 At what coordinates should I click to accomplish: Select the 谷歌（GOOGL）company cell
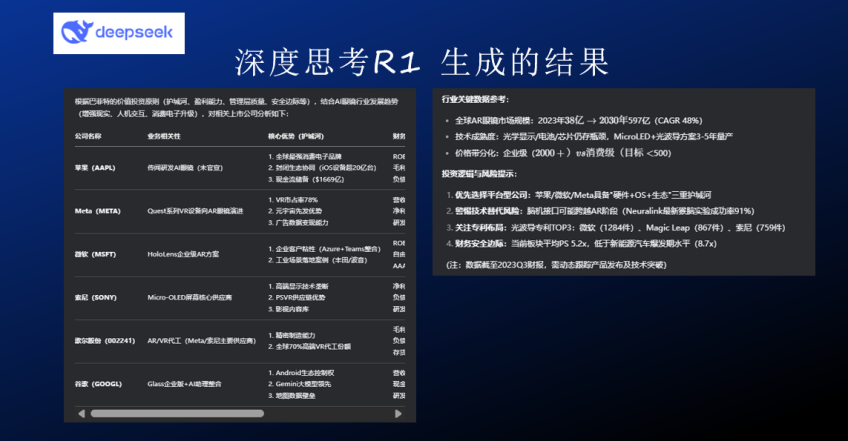[x=98, y=384]
